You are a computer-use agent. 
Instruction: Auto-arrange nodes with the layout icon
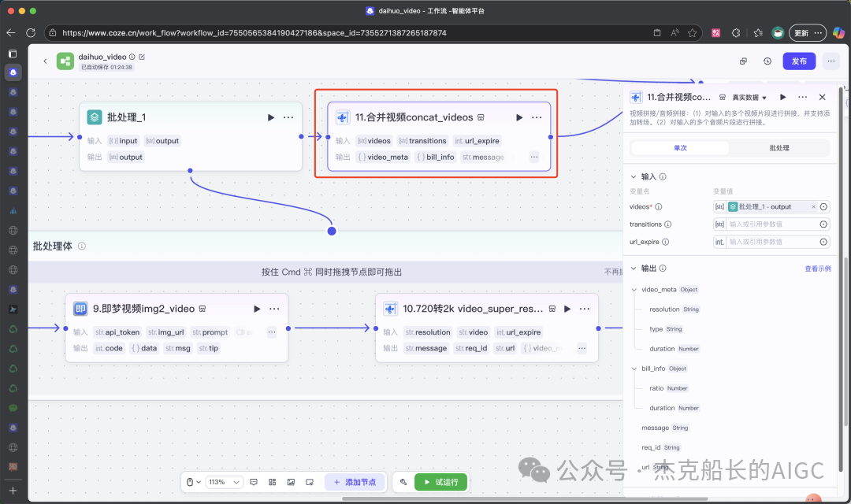coord(273,482)
